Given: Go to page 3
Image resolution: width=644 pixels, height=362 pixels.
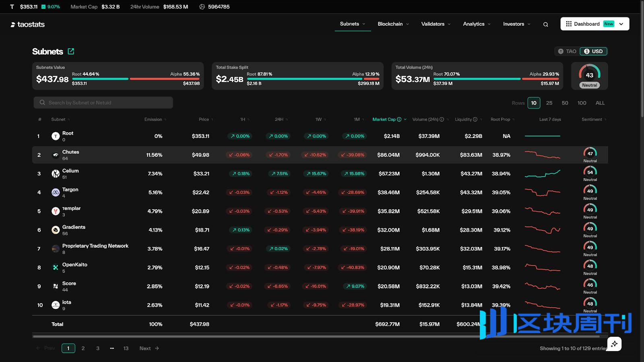Looking at the screenshot, I should pos(98,348).
